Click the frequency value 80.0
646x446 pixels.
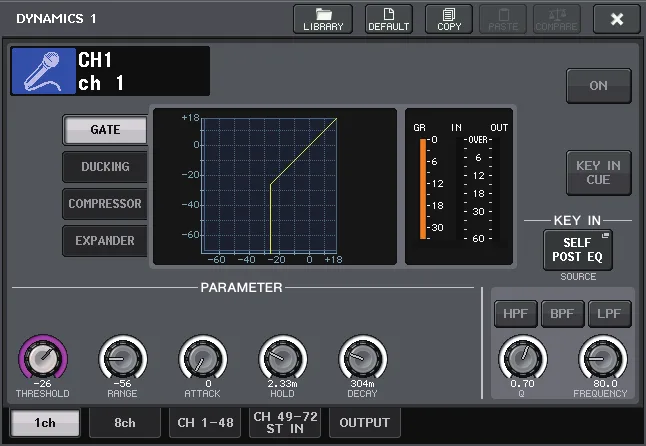[606, 383]
